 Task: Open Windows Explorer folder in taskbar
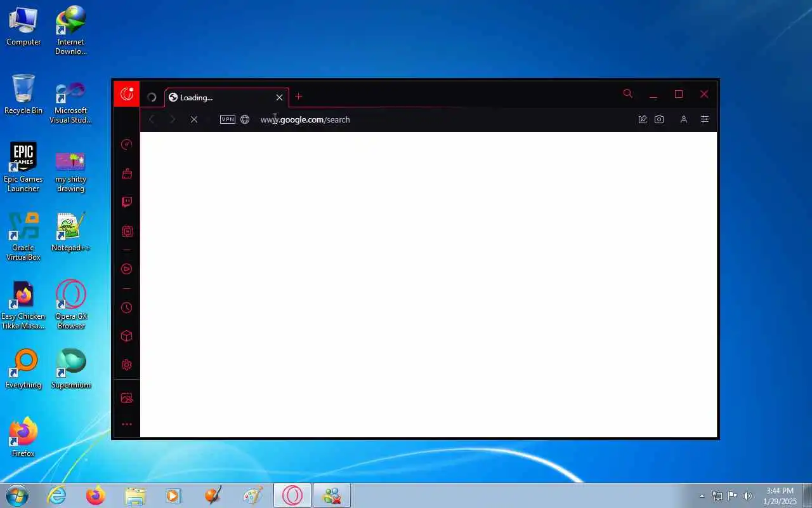click(135, 495)
